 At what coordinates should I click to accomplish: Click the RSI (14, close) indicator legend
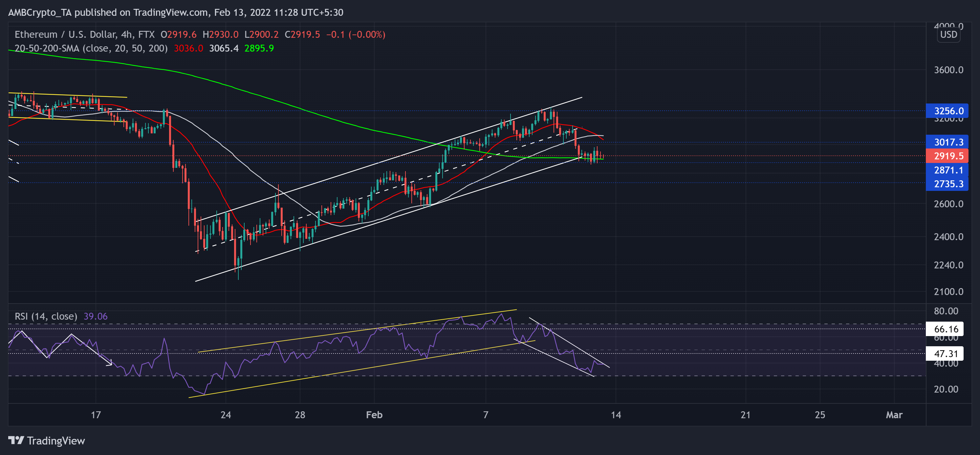46,316
